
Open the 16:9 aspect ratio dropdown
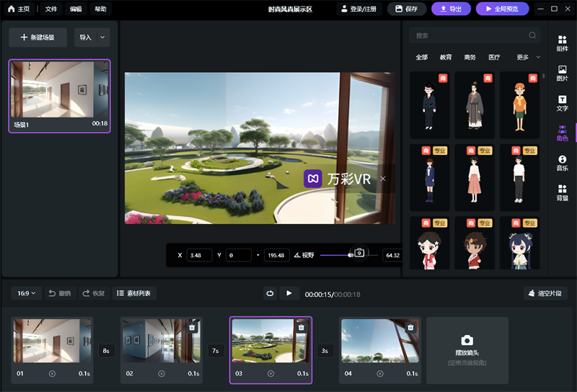pos(26,293)
